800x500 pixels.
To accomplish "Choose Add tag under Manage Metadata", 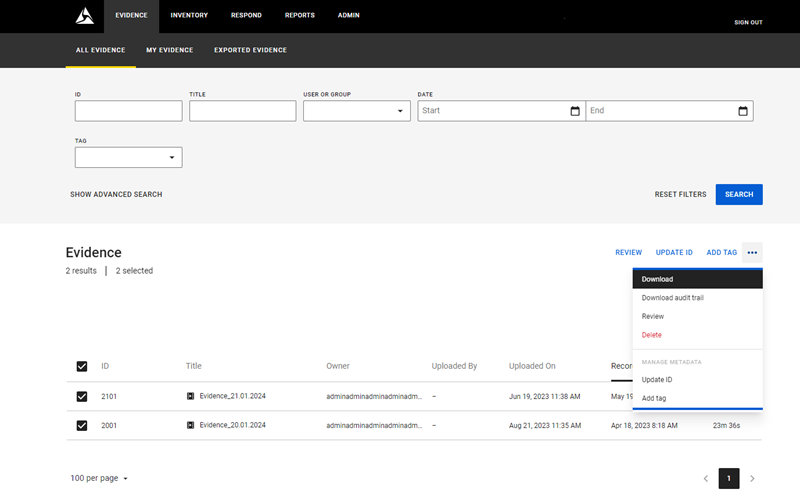I will [697, 398].
